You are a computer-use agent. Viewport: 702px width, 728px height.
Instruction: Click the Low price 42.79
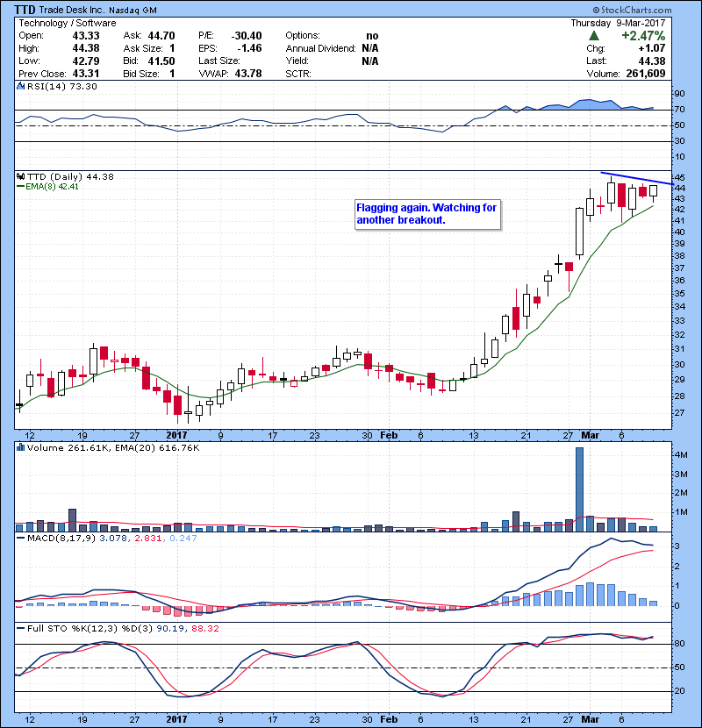[86, 61]
